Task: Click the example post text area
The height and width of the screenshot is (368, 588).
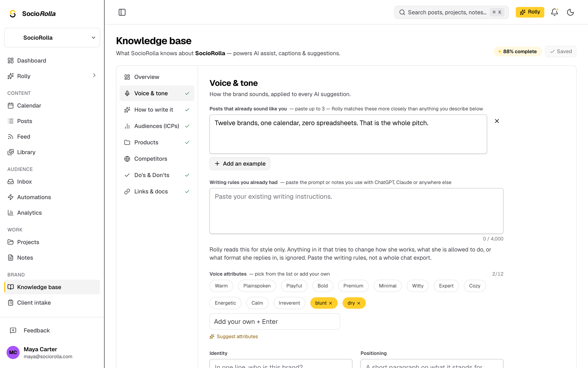Action: coord(348,134)
